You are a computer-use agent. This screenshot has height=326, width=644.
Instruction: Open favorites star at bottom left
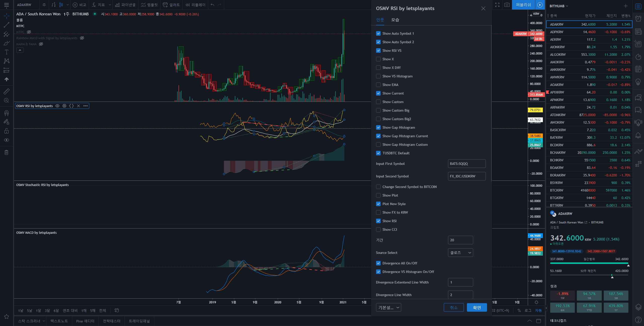pyautogui.click(x=7, y=317)
